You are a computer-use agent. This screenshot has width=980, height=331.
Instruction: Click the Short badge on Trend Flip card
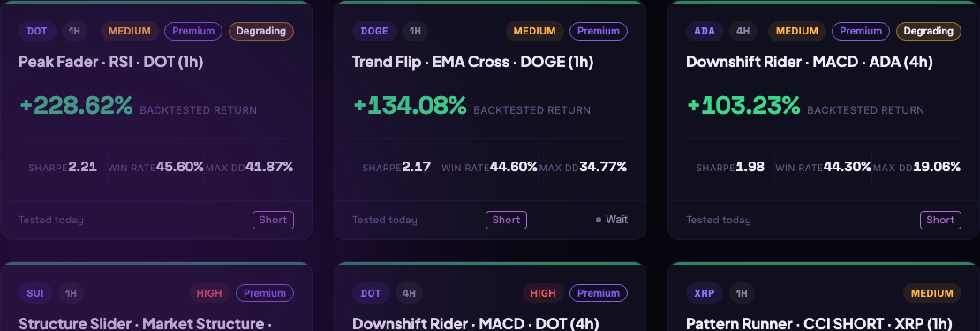tap(506, 220)
